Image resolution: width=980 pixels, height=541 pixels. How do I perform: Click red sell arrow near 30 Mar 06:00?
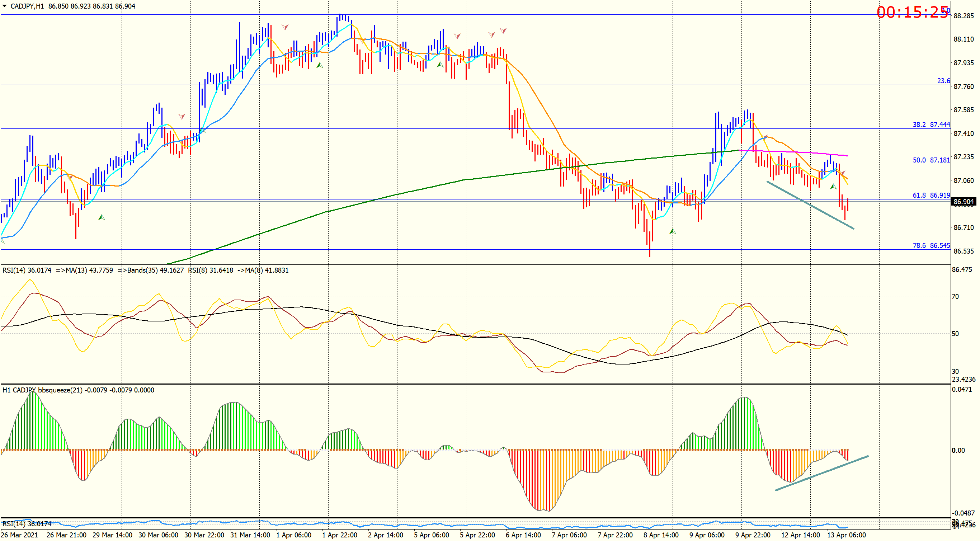[x=182, y=116]
